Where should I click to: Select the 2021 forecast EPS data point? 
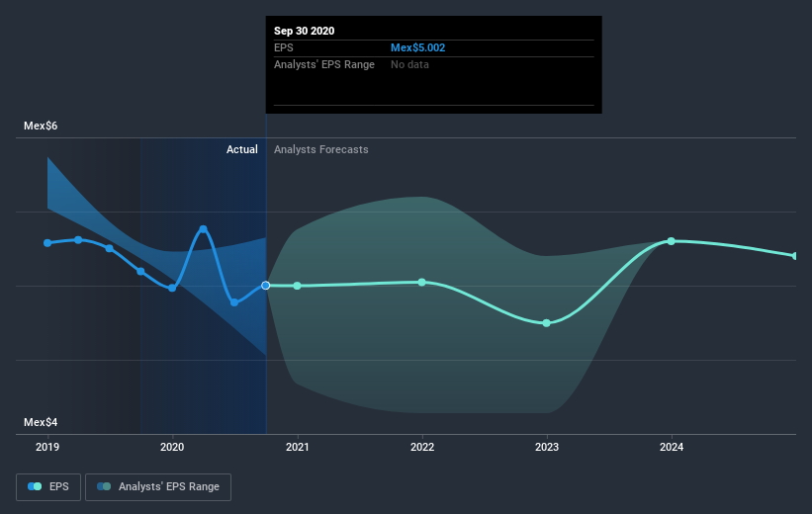(298, 286)
